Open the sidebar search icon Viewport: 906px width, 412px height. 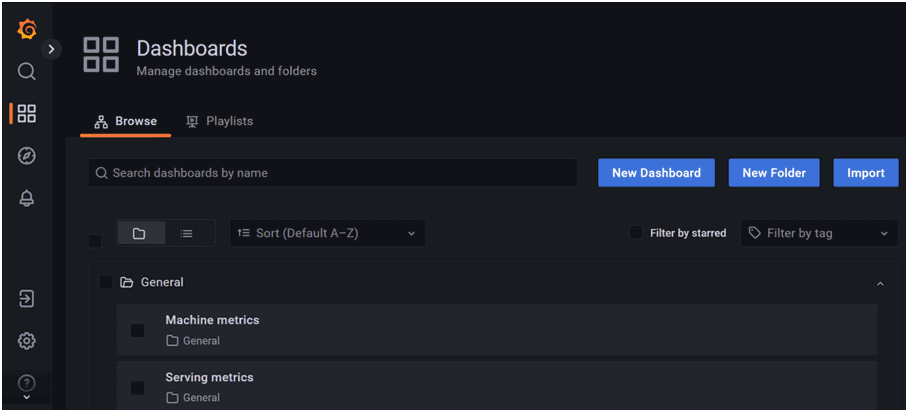coord(27,72)
